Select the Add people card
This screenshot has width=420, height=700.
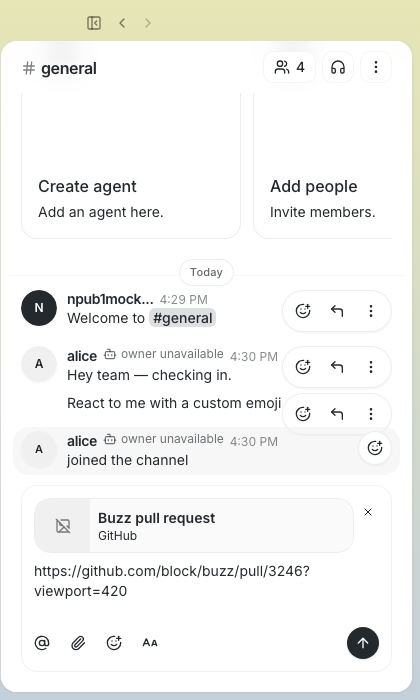click(323, 165)
